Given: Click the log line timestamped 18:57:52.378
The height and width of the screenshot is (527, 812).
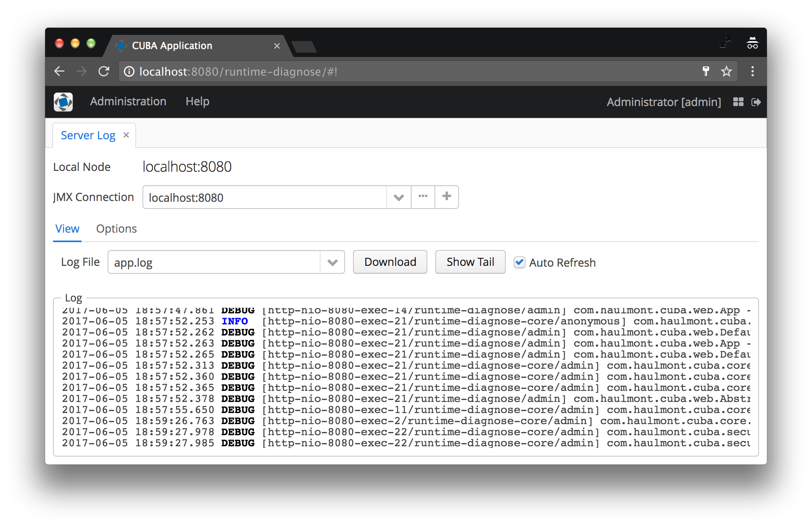Looking at the screenshot, I should click(406, 399).
